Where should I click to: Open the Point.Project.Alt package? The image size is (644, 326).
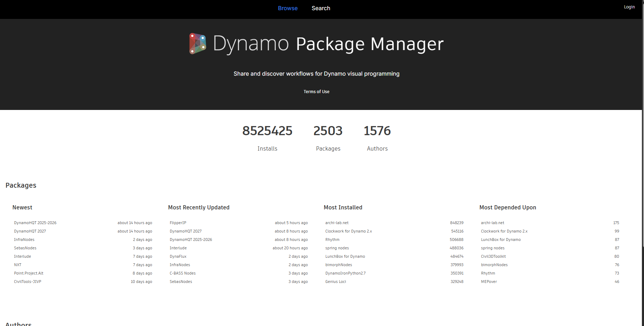29,273
